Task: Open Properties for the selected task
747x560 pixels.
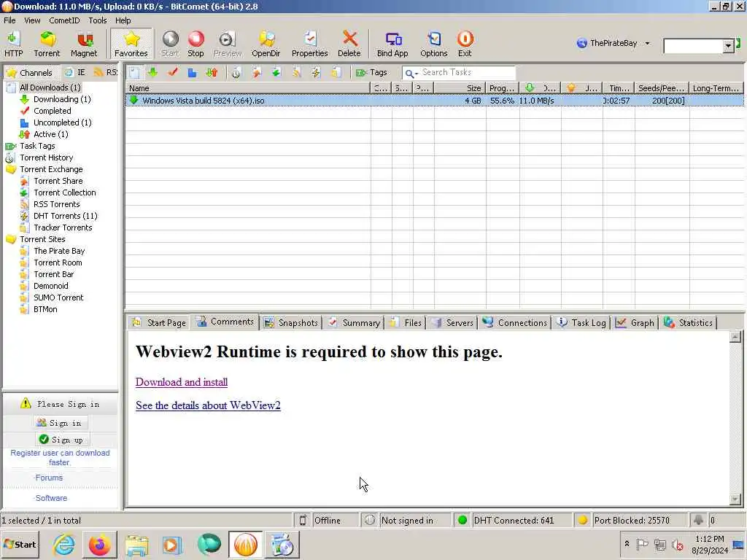Action: 309,44
